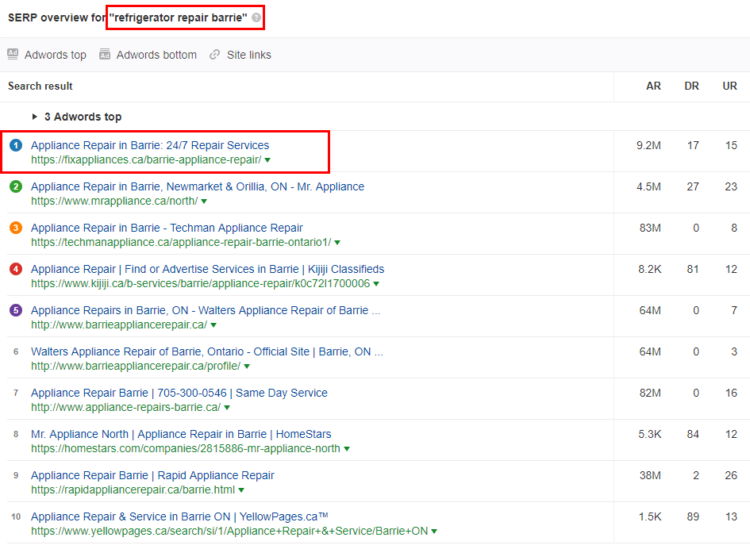Click AR value 38M

pyautogui.click(x=650, y=475)
